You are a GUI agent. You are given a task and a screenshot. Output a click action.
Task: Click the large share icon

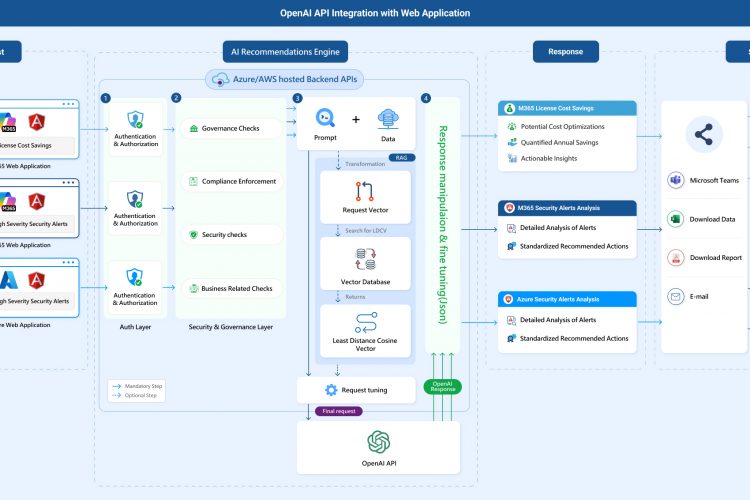point(704,134)
